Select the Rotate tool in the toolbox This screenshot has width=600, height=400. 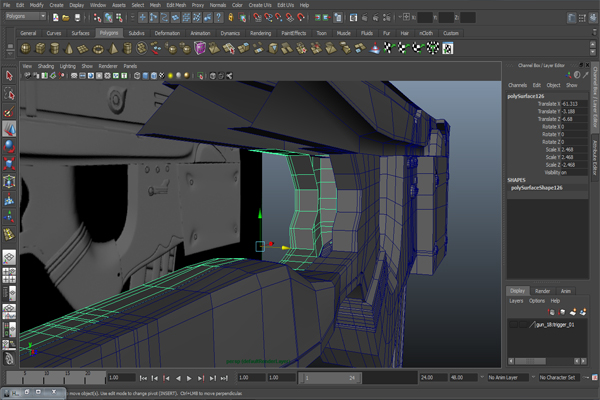(9, 146)
